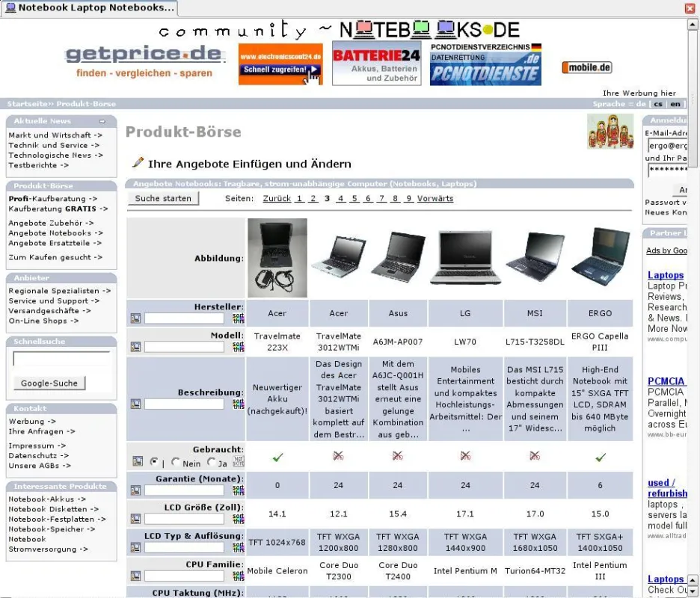Sort by Beschreibung using sort this icon

(239, 404)
